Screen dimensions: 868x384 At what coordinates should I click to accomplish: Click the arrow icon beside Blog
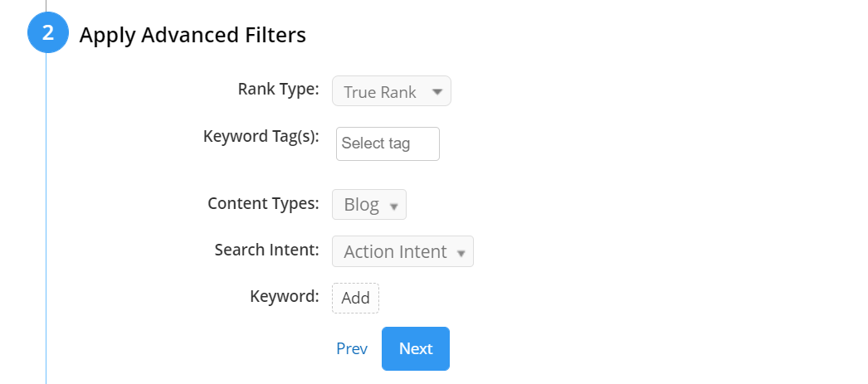[393, 206]
